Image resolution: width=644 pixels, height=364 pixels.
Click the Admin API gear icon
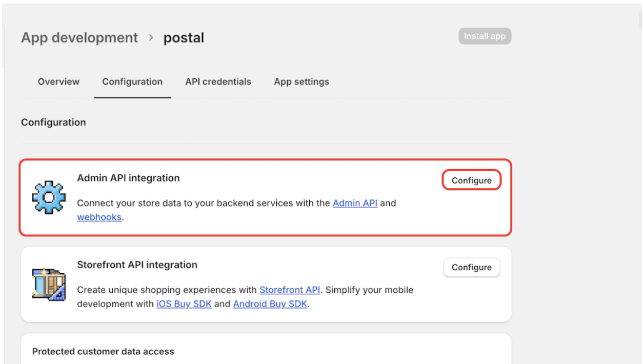click(49, 197)
